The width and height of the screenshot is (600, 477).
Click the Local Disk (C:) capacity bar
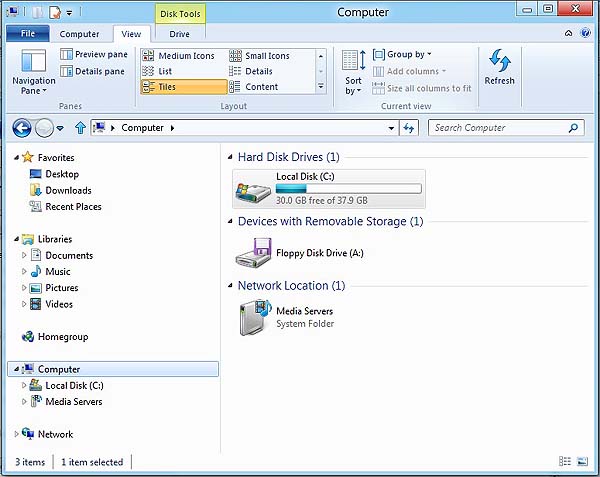point(348,187)
